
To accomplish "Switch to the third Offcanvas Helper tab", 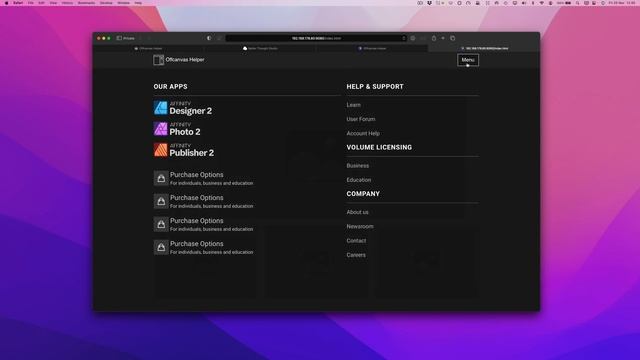I will pos(372,48).
